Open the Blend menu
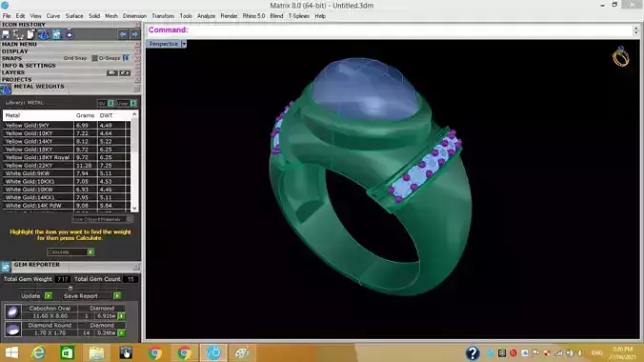 pyautogui.click(x=276, y=16)
